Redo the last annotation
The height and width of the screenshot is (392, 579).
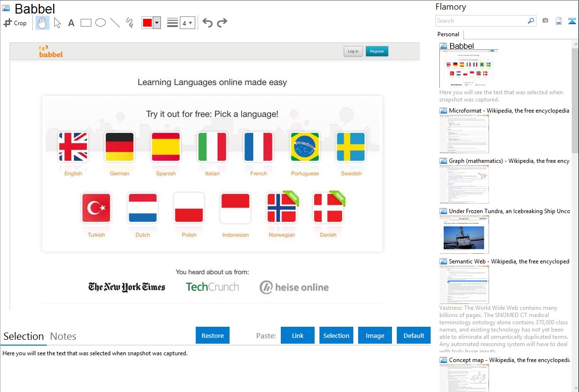[x=222, y=23]
